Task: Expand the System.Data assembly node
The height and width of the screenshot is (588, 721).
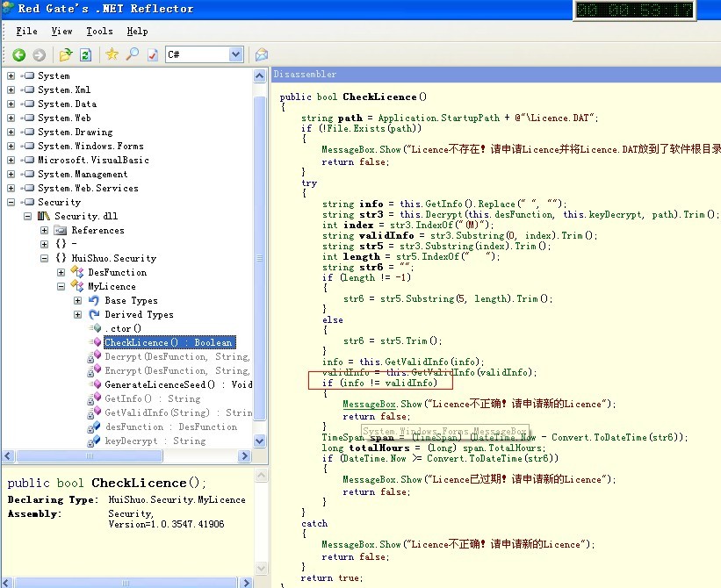Action: click(x=11, y=104)
